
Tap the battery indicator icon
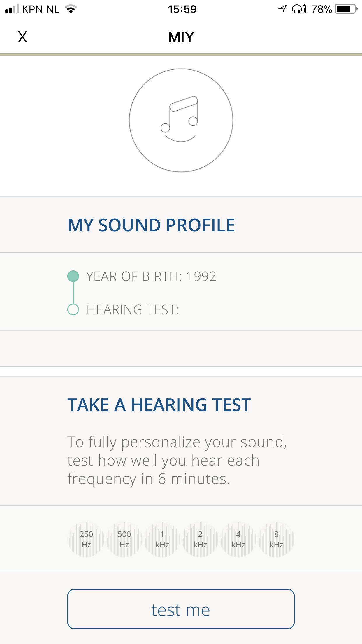coord(346,9)
